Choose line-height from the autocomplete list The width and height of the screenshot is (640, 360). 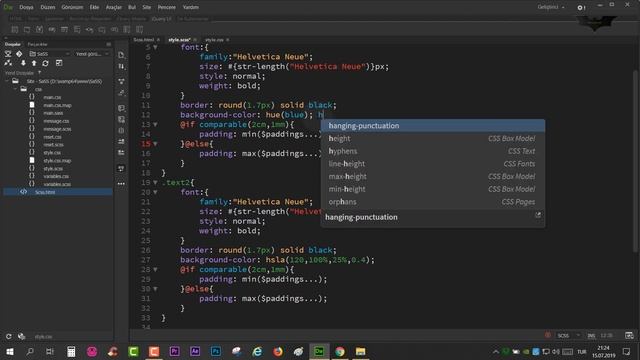point(433,164)
